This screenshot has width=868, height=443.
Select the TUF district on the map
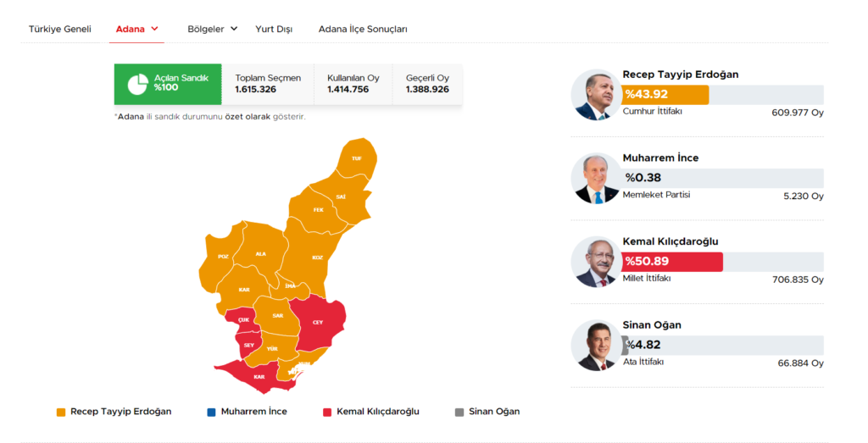pyautogui.click(x=357, y=158)
